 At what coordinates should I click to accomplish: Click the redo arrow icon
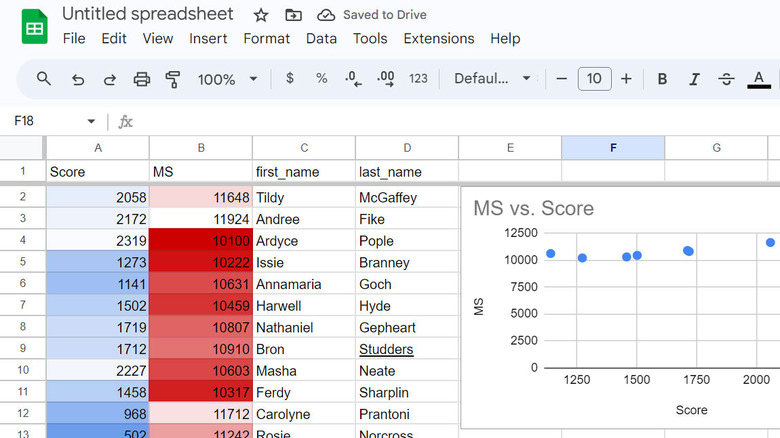pos(109,79)
